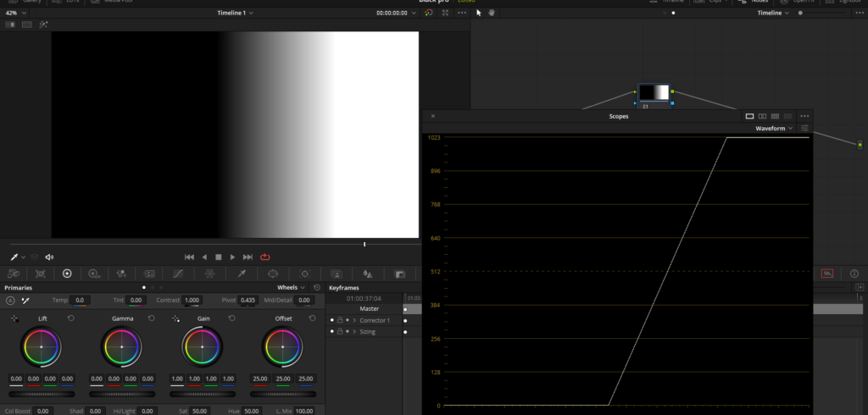
Task: Pick white point using Gain picker
Action: 175,318
